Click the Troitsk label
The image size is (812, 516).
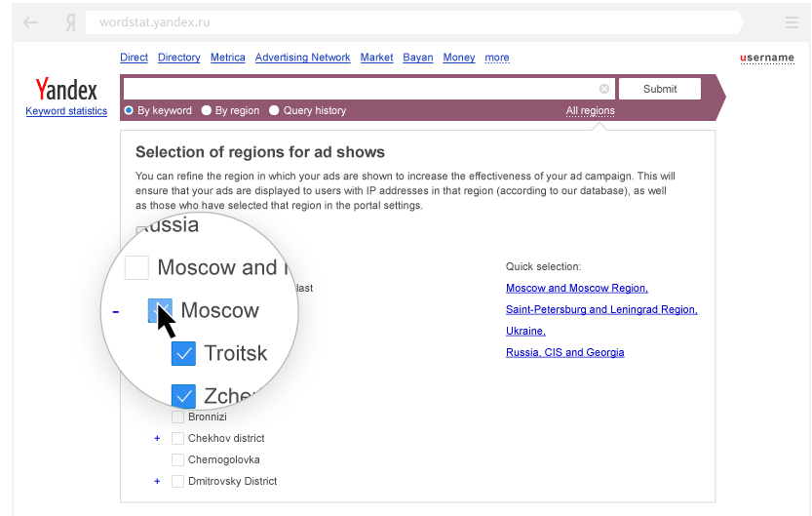point(236,353)
